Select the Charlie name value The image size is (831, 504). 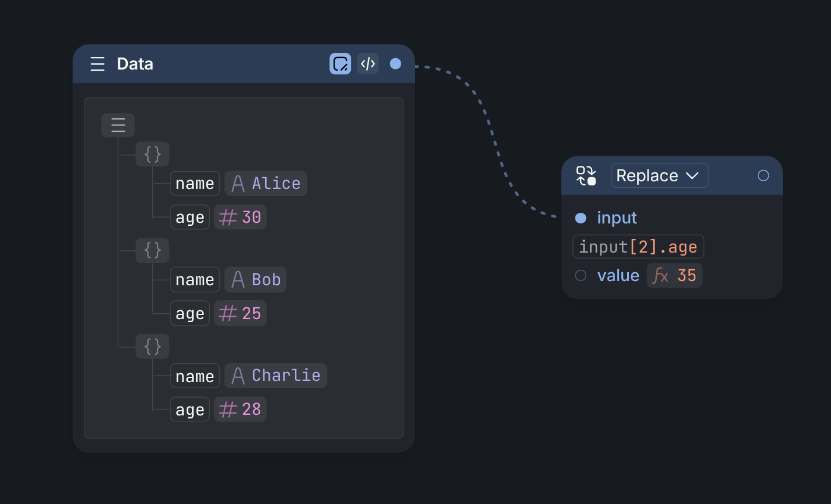pyautogui.click(x=286, y=376)
